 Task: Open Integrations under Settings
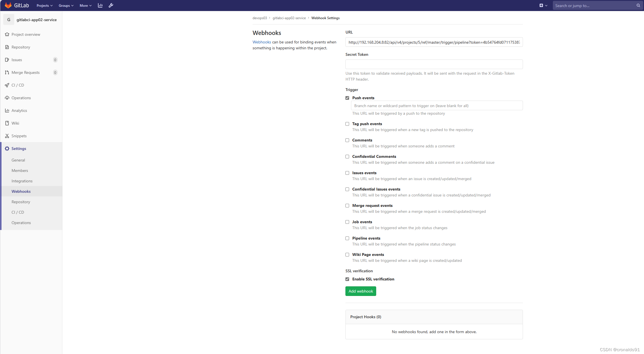22,181
